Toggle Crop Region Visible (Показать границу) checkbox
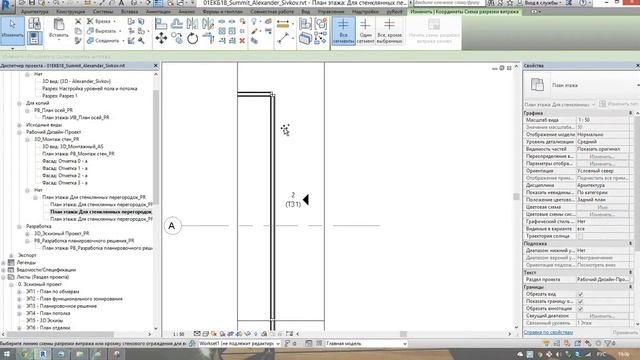The image size is (640, 360). [x=580, y=301]
